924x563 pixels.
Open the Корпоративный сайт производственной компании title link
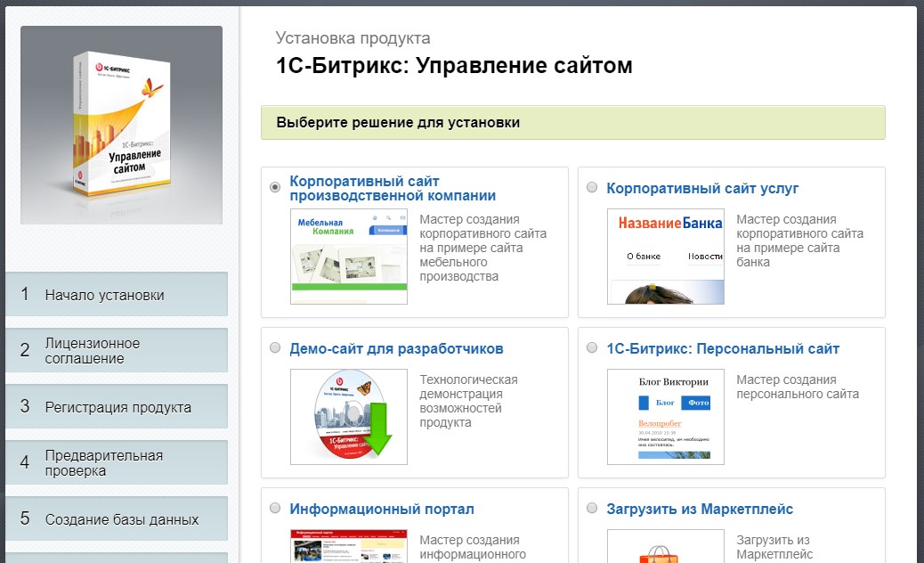click(x=393, y=189)
